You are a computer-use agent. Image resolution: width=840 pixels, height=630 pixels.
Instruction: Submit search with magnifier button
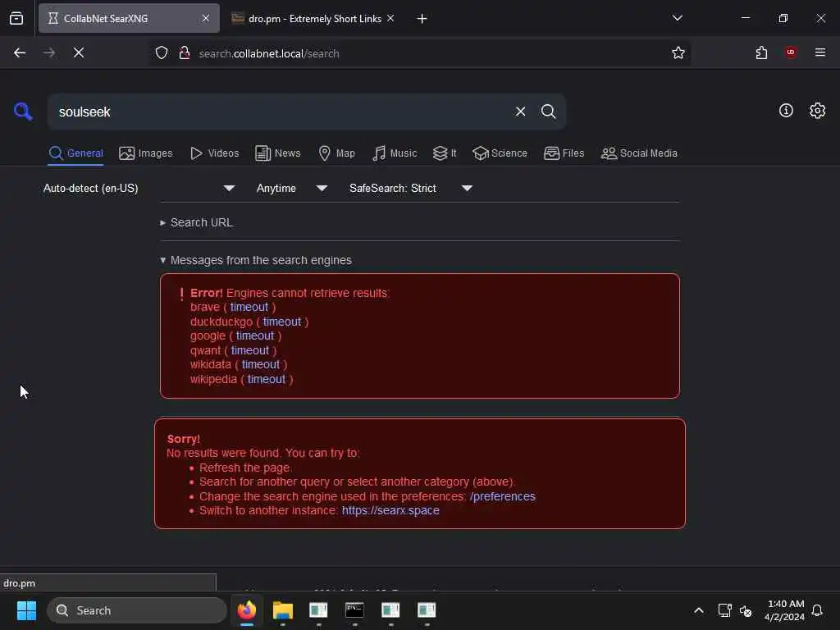coord(548,112)
